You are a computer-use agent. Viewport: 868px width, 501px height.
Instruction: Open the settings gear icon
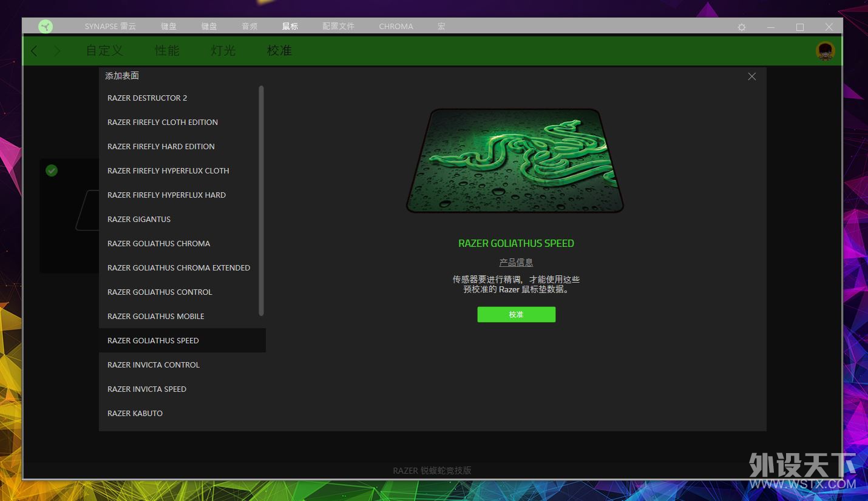coord(741,27)
